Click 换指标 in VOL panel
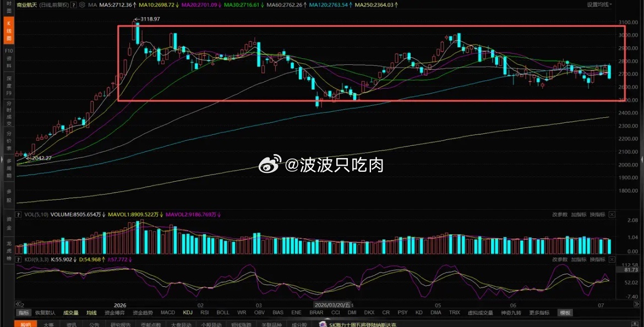This screenshot has height=327, width=644. point(598,215)
